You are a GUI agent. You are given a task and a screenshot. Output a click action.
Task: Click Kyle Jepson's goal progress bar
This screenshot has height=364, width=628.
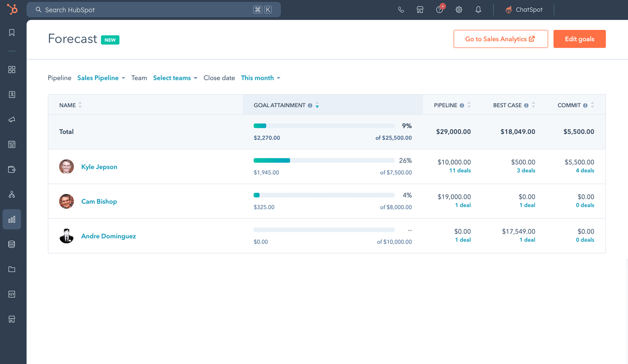click(324, 160)
